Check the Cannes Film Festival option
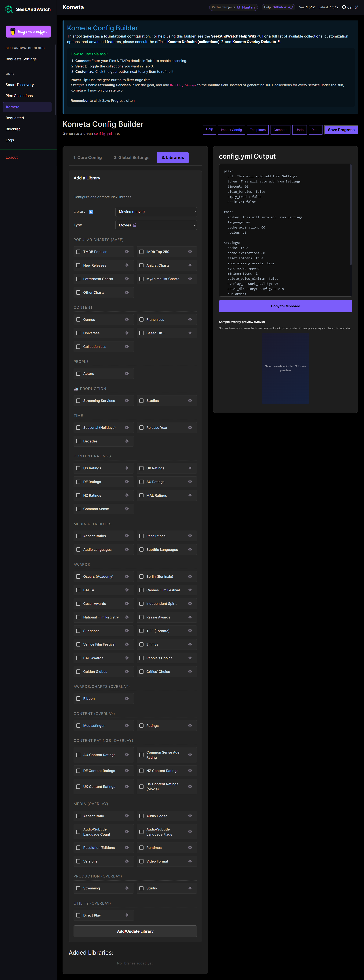 142,590
